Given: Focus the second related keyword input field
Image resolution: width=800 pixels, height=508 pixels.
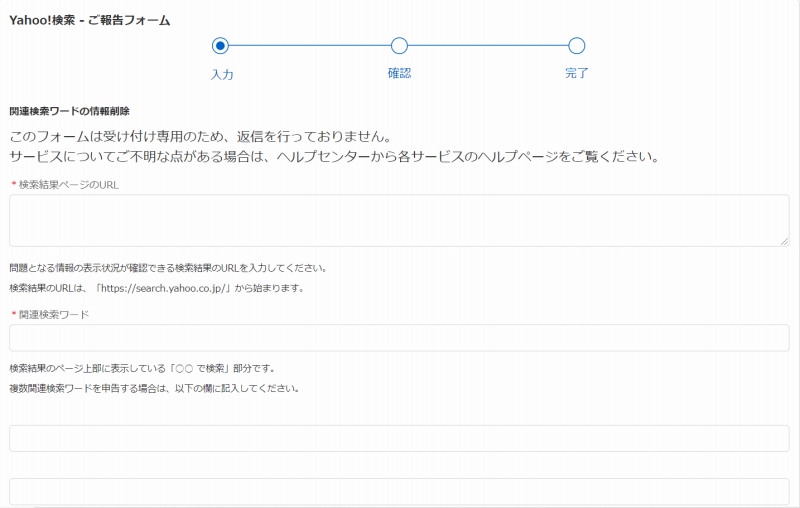Looking at the screenshot, I should 399,438.
